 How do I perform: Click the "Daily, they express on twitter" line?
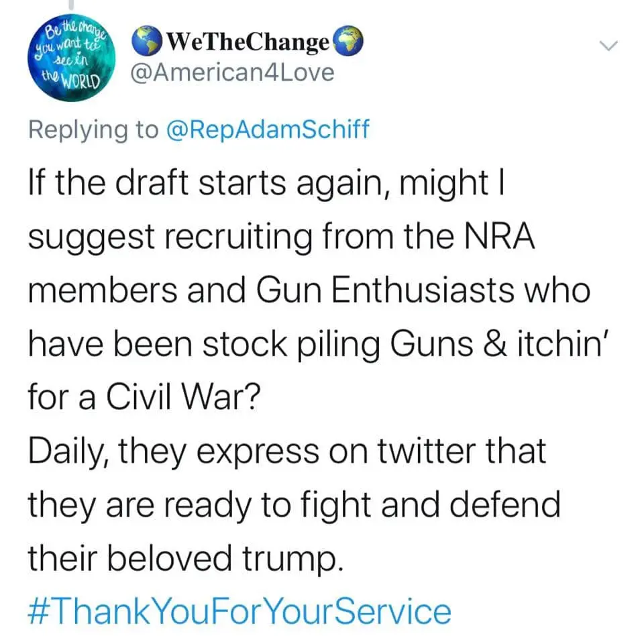click(286, 451)
